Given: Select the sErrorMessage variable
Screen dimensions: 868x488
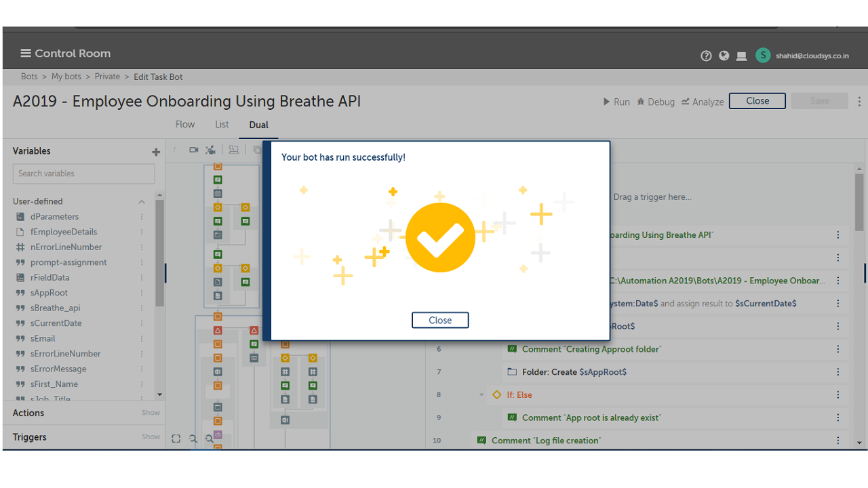Looking at the screenshot, I should (x=58, y=369).
